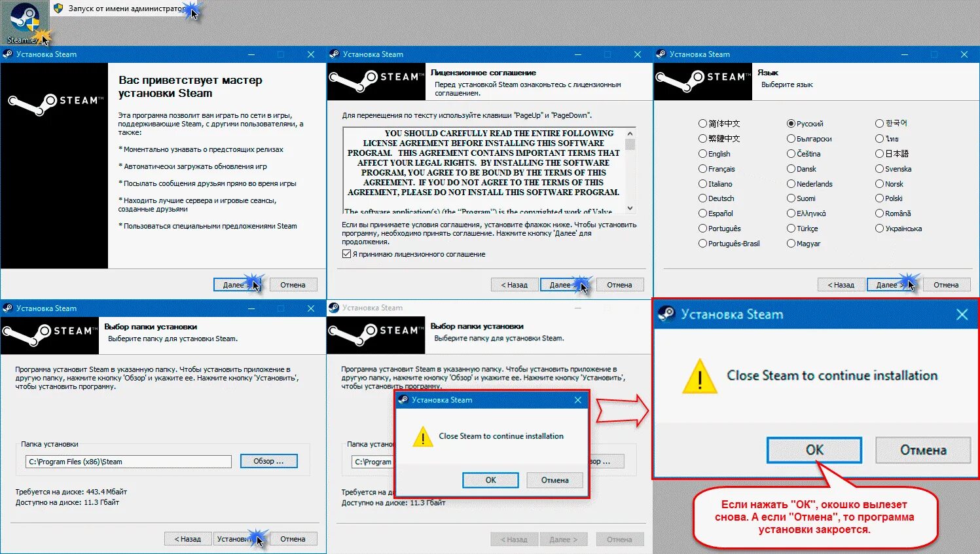Select the Norsk language radio button
980x554 pixels.
point(879,184)
